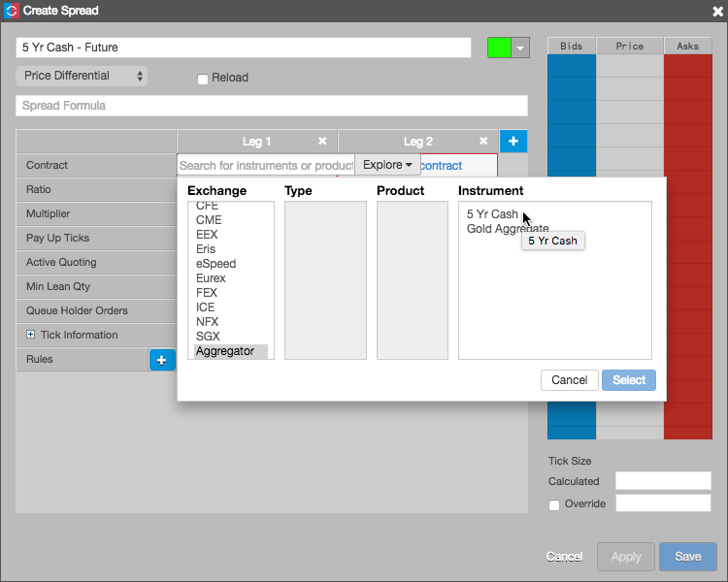The image size is (728, 582).
Task: Select FEX exchange in list
Action: pyautogui.click(x=207, y=292)
